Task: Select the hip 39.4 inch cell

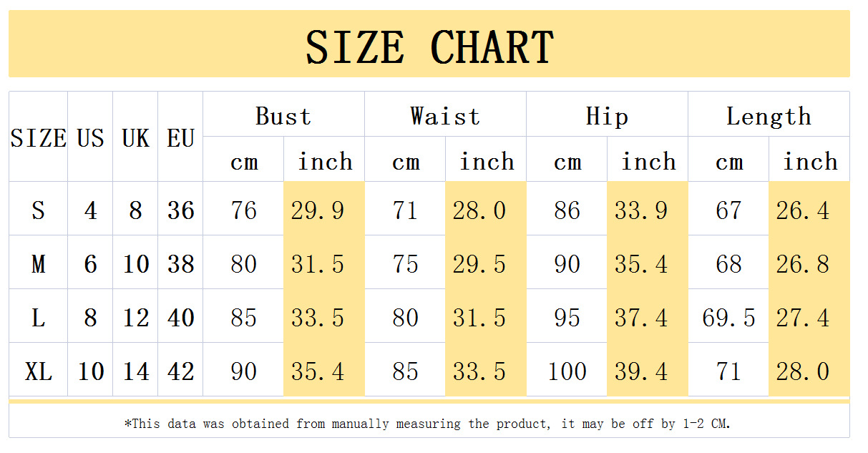Action: pyautogui.click(x=641, y=371)
